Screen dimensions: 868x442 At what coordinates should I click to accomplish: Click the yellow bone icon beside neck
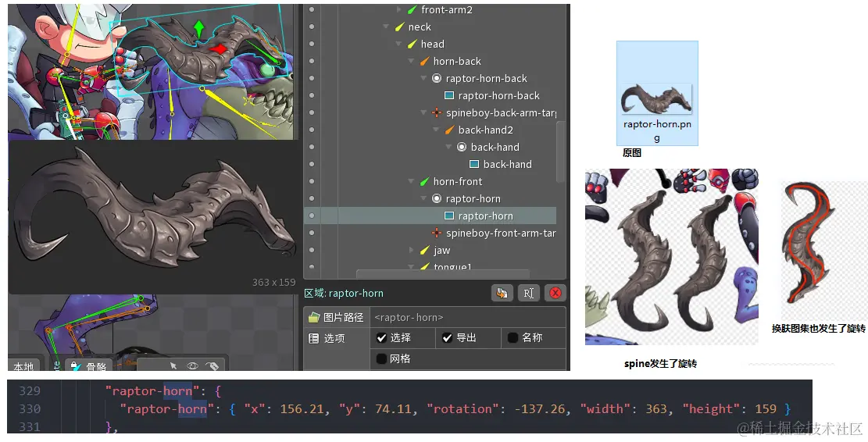[400, 27]
